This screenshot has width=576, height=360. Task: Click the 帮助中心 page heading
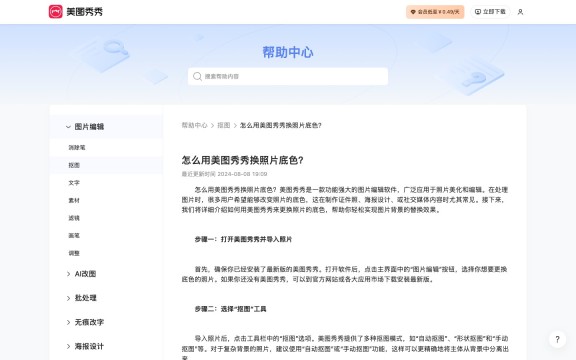tap(288, 52)
